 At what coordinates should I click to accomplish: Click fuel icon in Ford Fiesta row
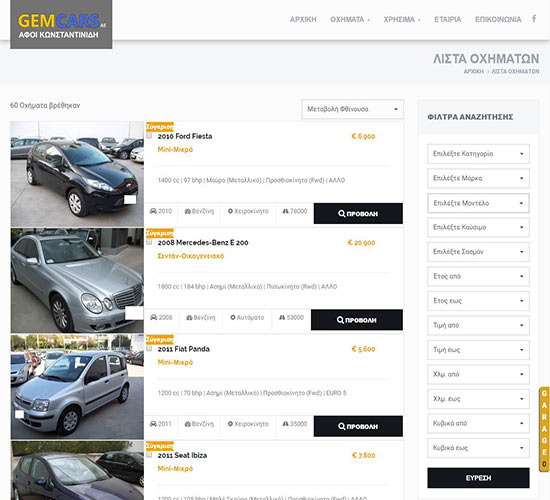188,211
